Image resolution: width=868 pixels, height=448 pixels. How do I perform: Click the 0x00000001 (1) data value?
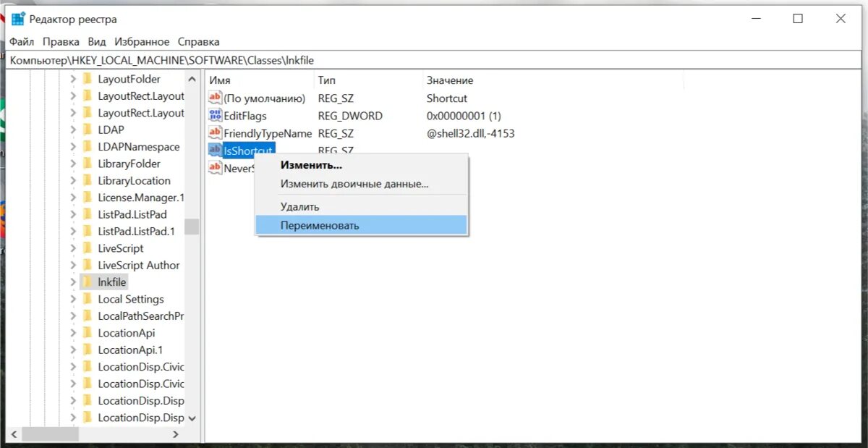click(464, 116)
